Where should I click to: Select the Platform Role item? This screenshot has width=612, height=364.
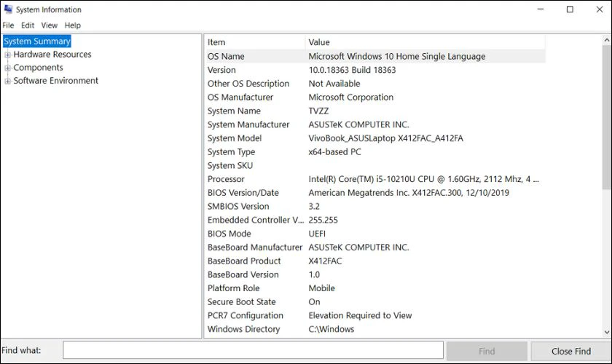coord(233,288)
